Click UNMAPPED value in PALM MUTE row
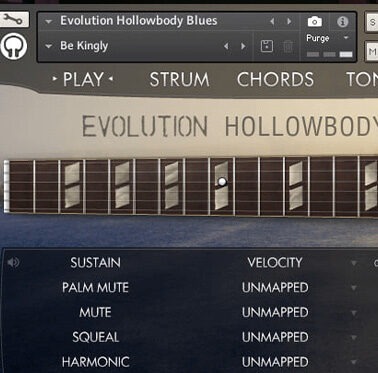The image size is (378, 373). tap(275, 288)
